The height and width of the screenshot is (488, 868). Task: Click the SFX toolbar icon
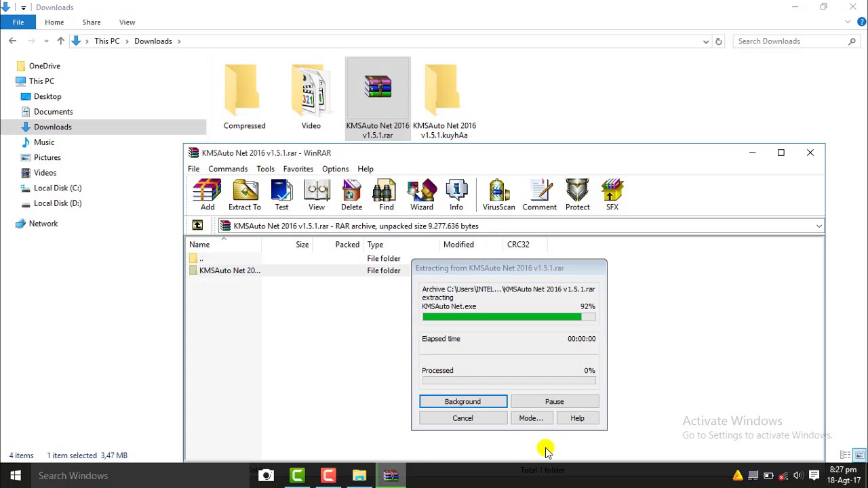612,195
